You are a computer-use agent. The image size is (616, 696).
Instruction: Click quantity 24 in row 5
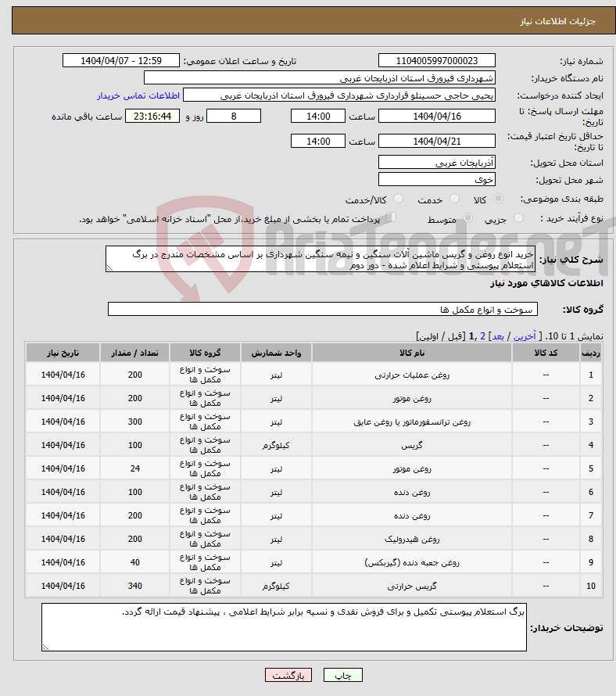[135, 468]
